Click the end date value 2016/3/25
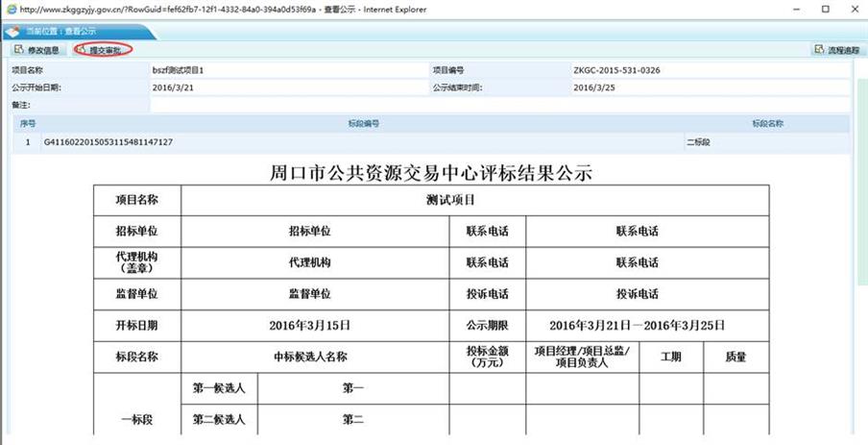Screen dimensions: 868x445 click(x=592, y=87)
